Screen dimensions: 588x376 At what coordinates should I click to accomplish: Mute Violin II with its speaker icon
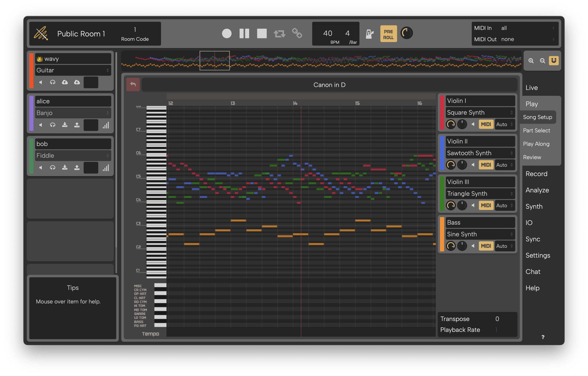[x=473, y=165]
